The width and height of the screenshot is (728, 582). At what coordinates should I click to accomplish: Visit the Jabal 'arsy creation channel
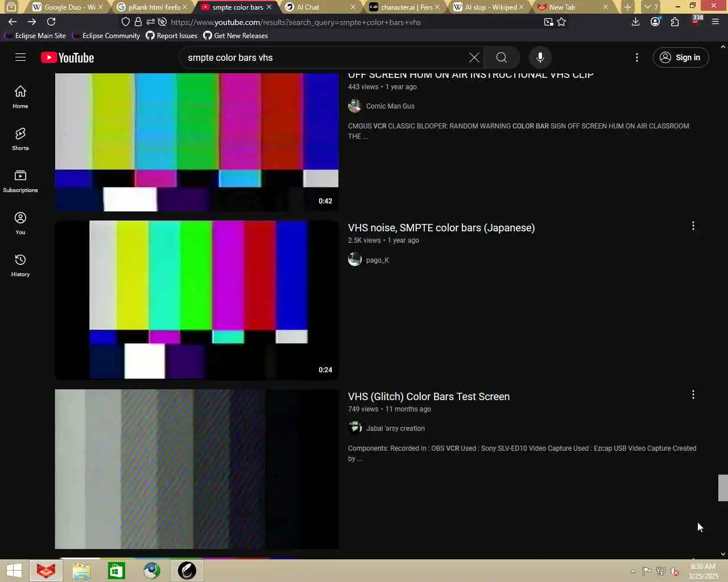(x=395, y=429)
